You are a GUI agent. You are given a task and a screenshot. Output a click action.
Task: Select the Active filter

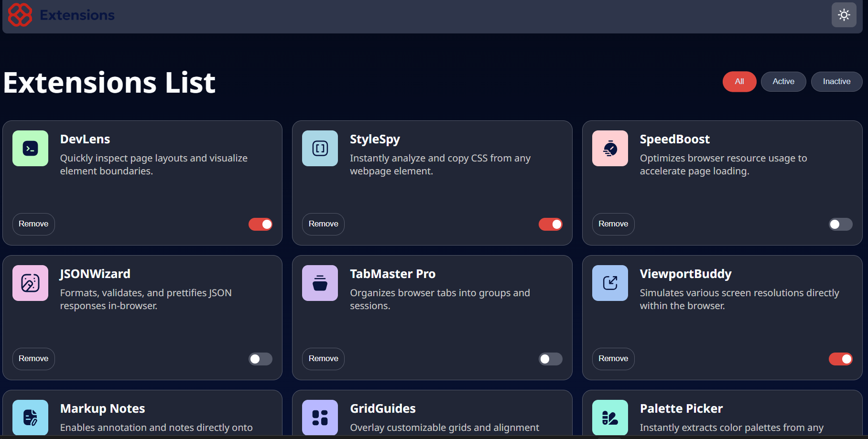tap(783, 82)
